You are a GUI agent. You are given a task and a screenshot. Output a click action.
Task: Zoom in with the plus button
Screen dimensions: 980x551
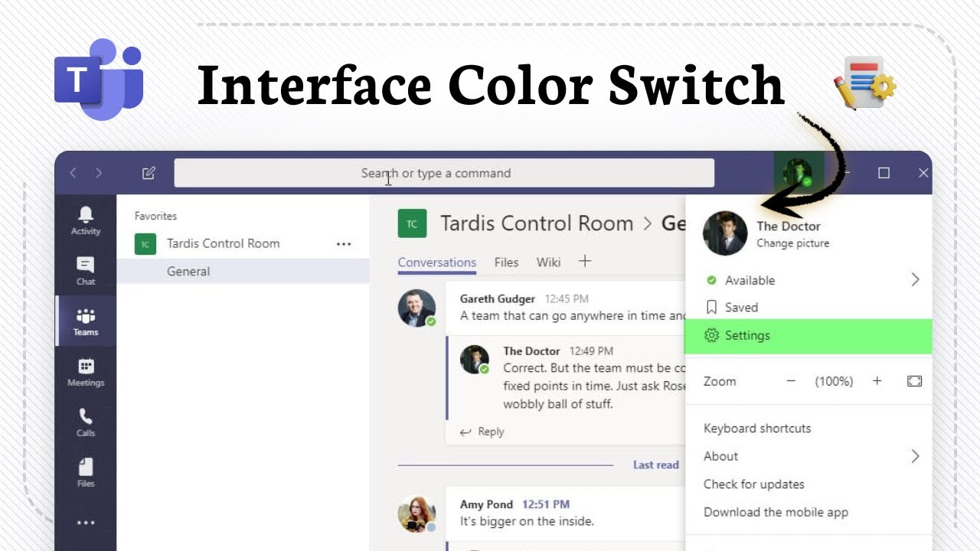click(x=877, y=381)
